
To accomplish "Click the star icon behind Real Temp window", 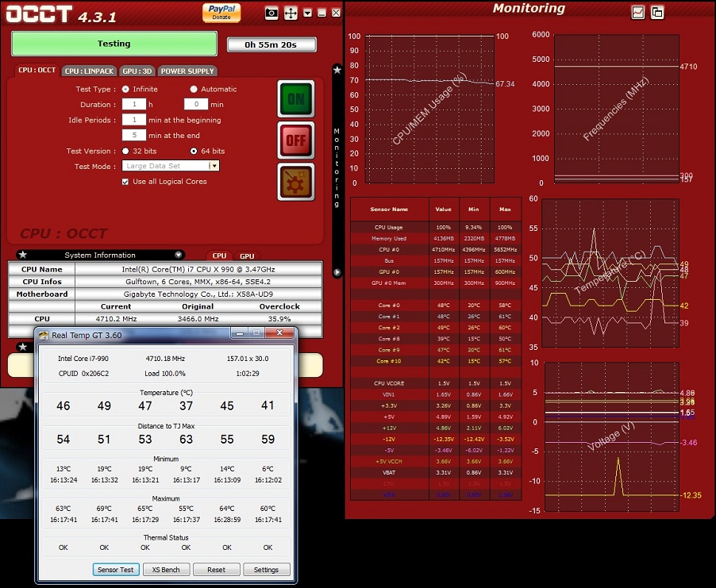I will (23, 347).
